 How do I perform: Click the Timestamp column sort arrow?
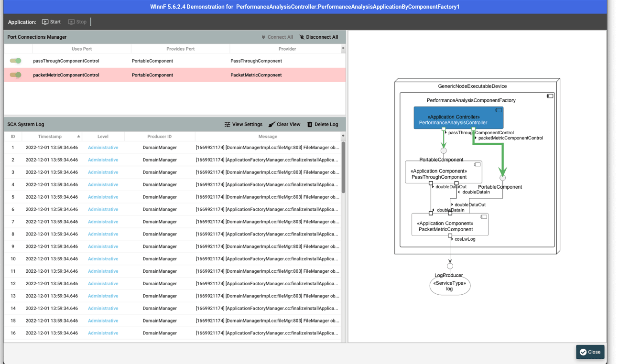(x=79, y=136)
